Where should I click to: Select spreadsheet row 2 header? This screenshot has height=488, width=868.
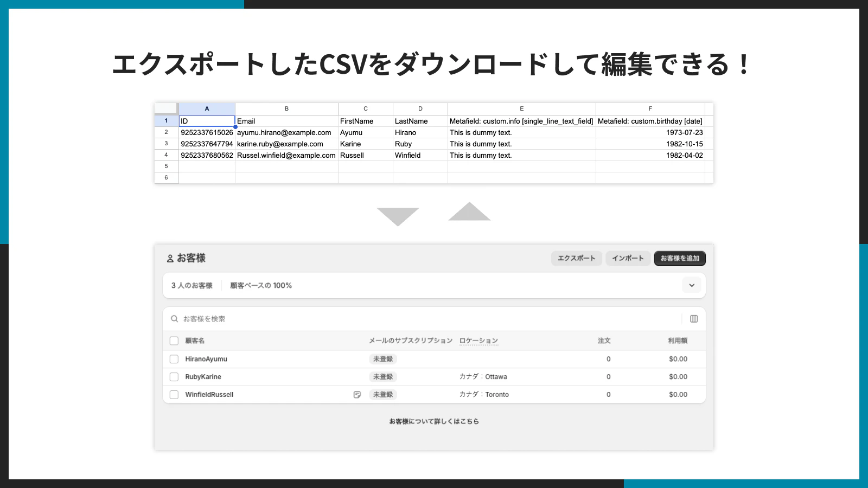point(167,132)
